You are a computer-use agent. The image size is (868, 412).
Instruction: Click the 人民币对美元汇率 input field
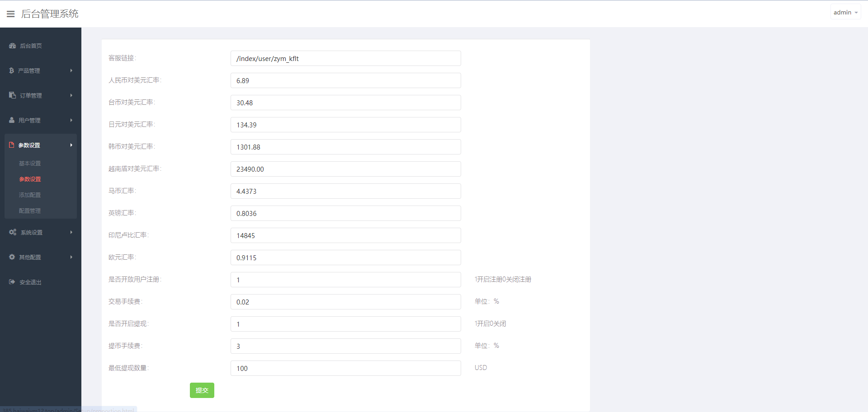click(x=345, y=80)
